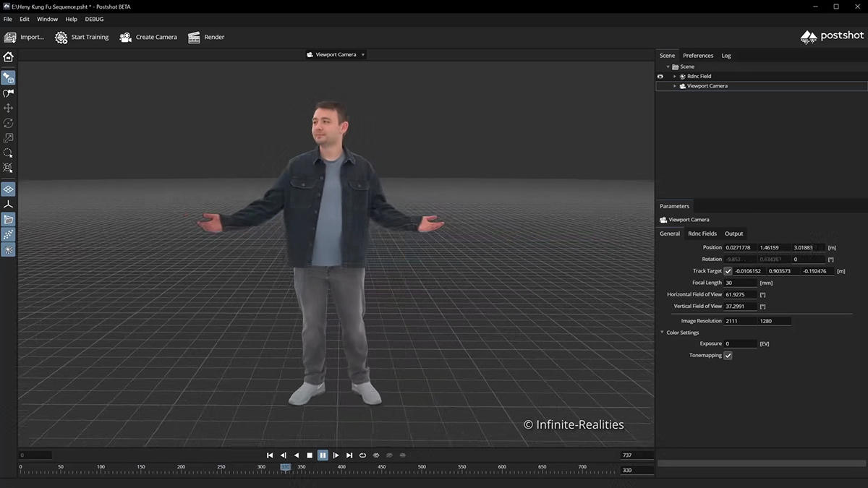
Task: Click the Home icon in left toolbar
Action: point(9,56)
